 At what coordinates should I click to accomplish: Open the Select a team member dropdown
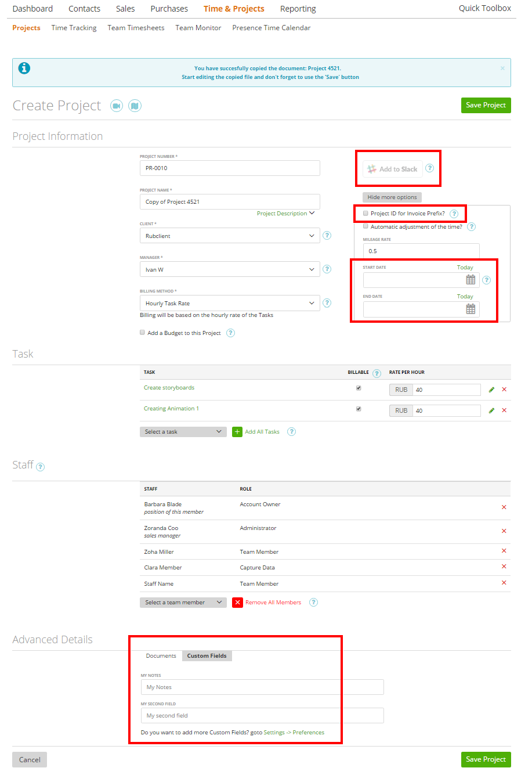(183, 603)
